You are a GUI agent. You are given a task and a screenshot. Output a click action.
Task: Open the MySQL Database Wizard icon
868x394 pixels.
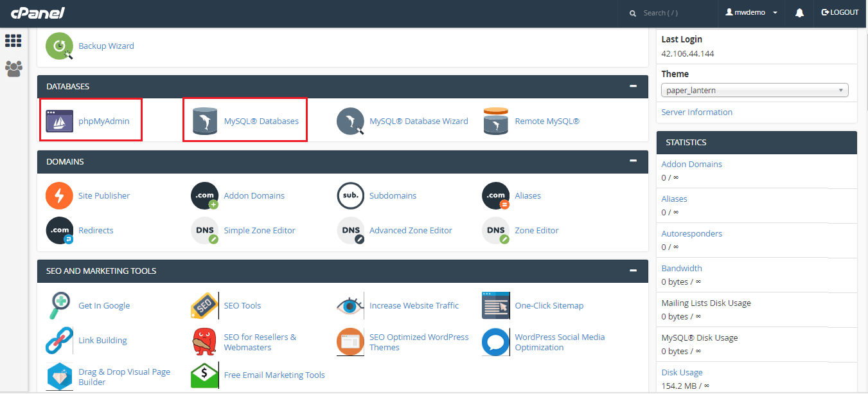[x=350, y=121]
